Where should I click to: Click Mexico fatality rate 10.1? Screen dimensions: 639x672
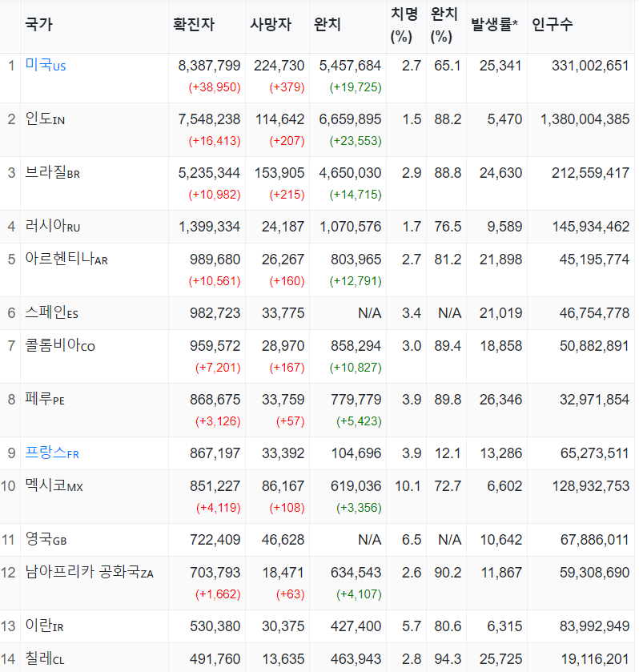point(408,486)
